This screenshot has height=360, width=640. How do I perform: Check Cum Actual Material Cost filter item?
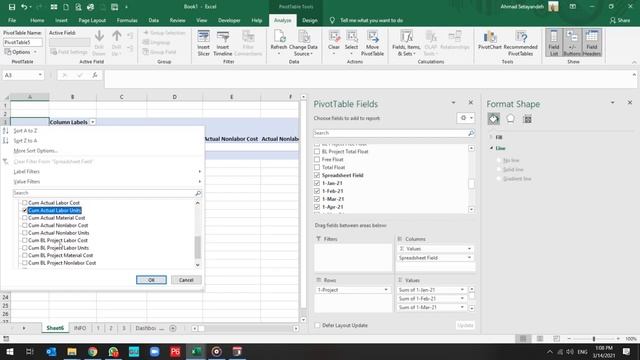point(24,218)
